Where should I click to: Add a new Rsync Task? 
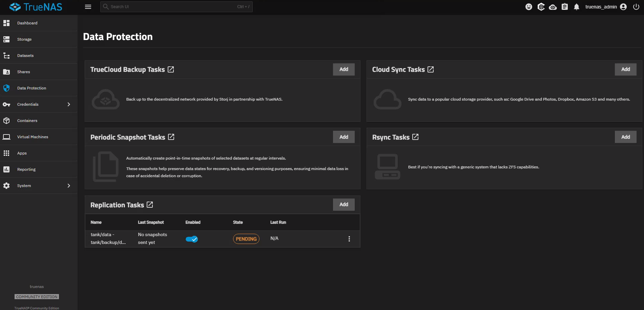click(x=626, y=137)
